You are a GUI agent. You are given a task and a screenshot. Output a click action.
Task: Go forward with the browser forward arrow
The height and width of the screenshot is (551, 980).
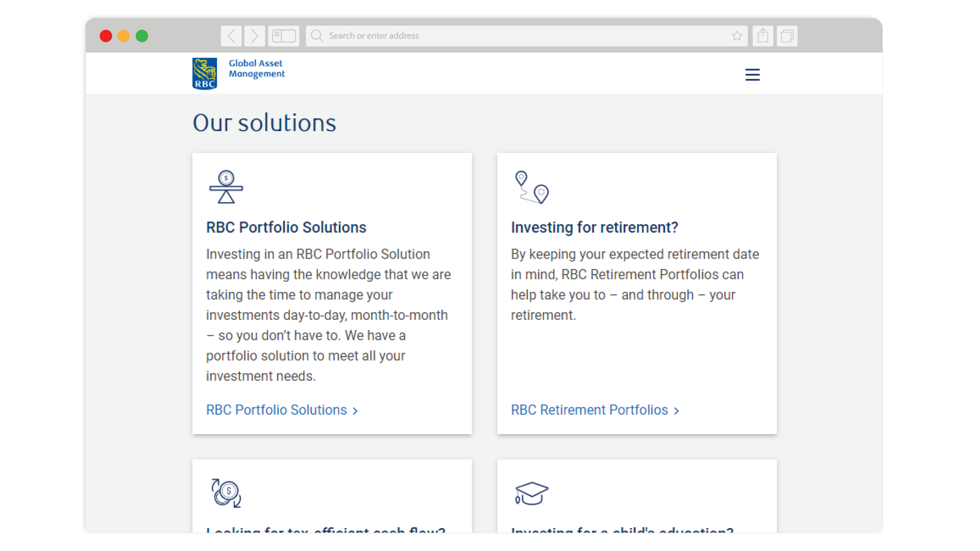[x=255, y=36]
